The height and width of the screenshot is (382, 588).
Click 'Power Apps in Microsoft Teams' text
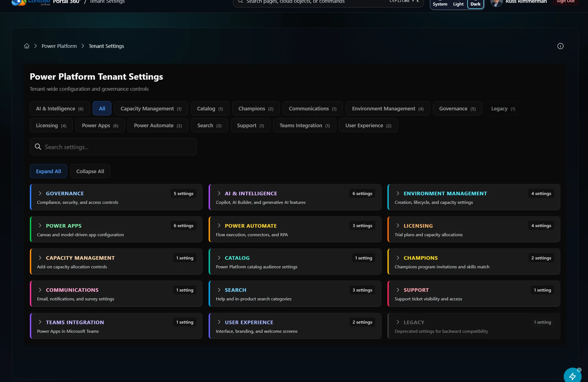click(68, 331)
